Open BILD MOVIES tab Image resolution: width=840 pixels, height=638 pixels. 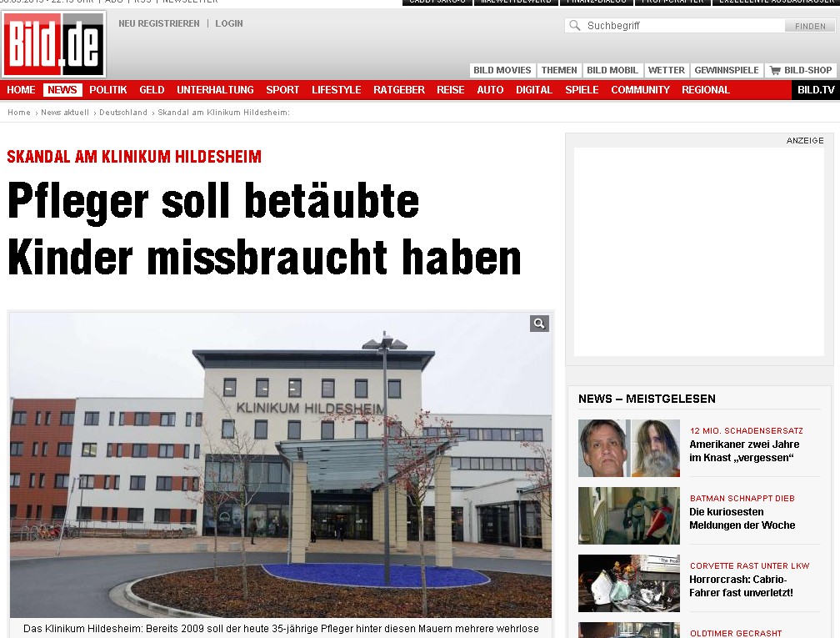coord(502,70)
